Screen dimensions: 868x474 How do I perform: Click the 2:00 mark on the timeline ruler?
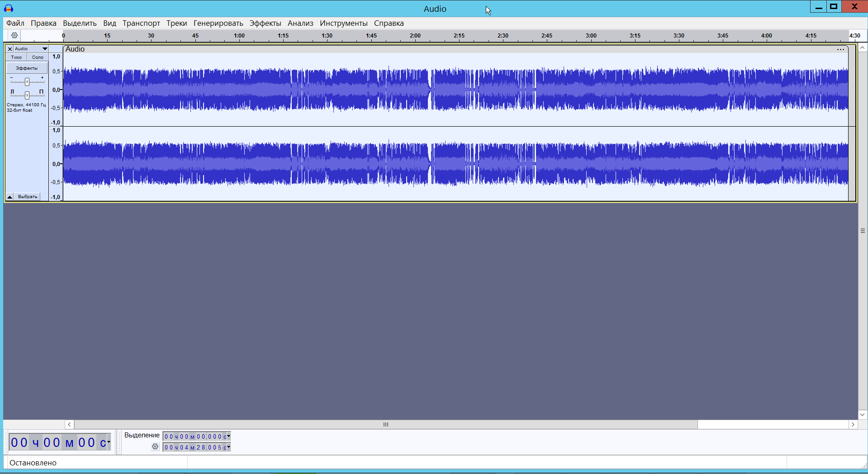tap(415, 36)
